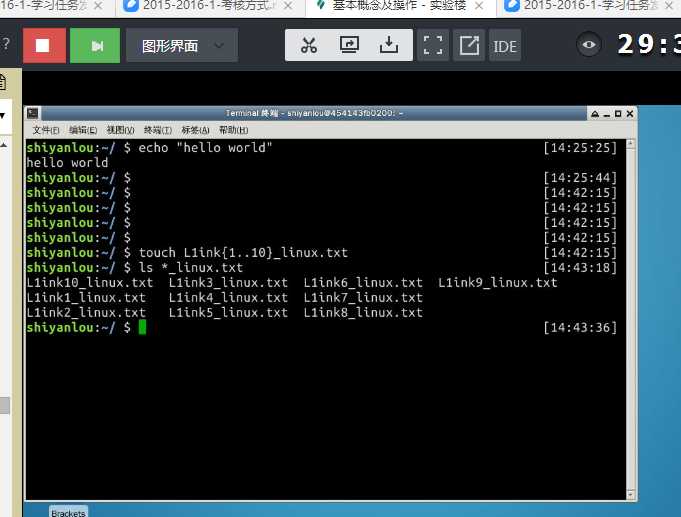Click the touch L1ink{1..10}_linux.txt command text
The image size is (681, 517).
pos(243,253)
